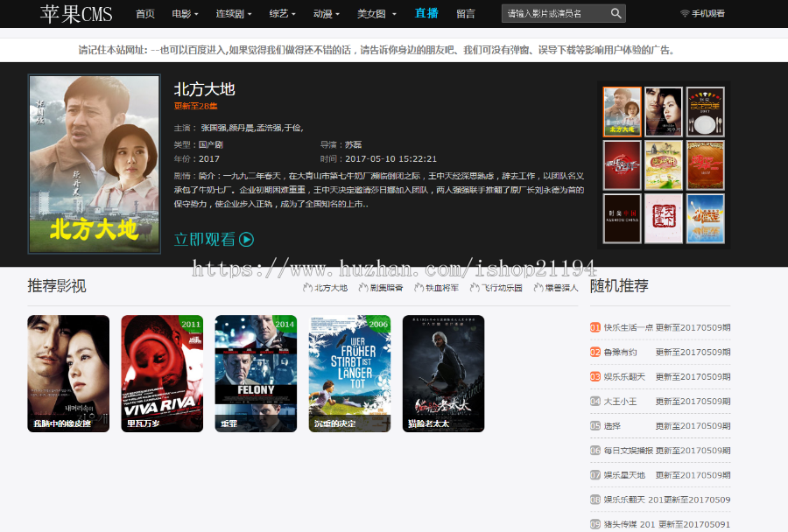Click the wifi icon beside 手机观看
Screen dimensions: 788x532
pos(685,14)
